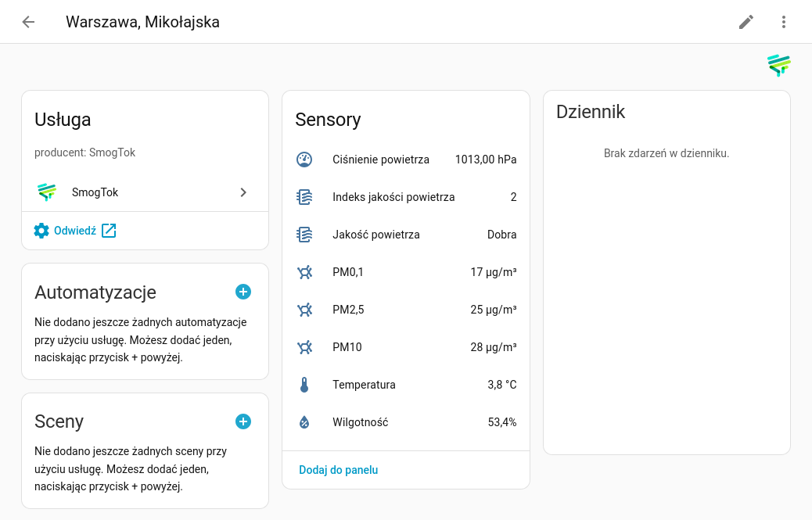812x520 pixels.
Task: Click the Wilgotność humidity droplet icon
Action: [x=304, y=422]
